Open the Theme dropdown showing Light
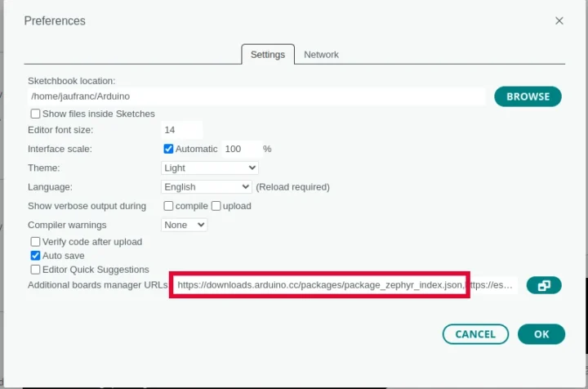Viewport: 588px width, 389px height. (210, 168)
